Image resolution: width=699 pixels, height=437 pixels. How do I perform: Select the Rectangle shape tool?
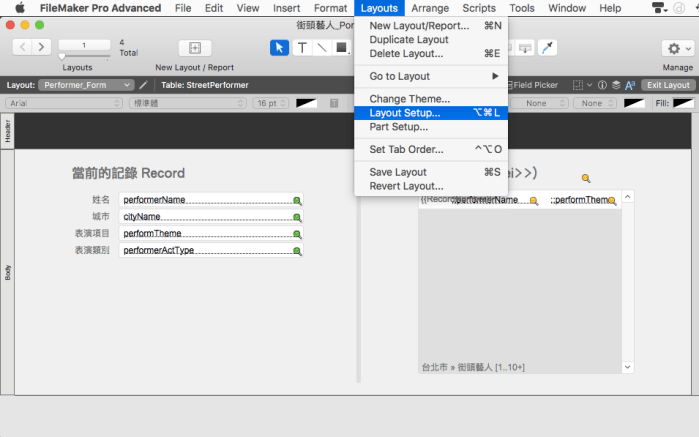click(x=341, y=48)
